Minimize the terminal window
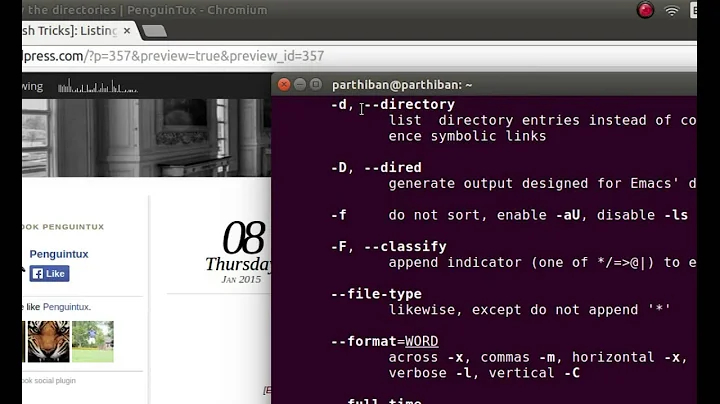The height and width of the screenshot is (404, 720). (300, 84)
